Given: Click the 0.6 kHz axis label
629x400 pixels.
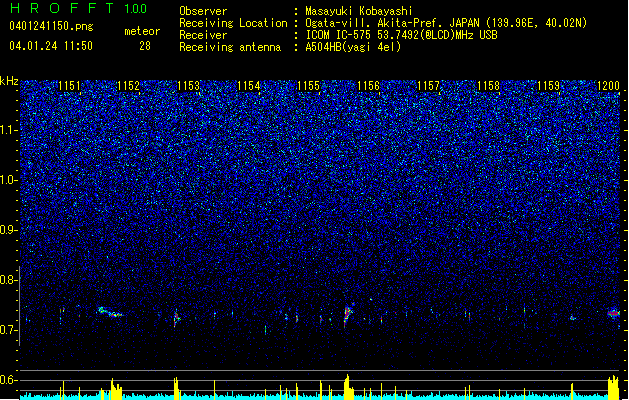Looking at the screenshot, I should point(9,380).
